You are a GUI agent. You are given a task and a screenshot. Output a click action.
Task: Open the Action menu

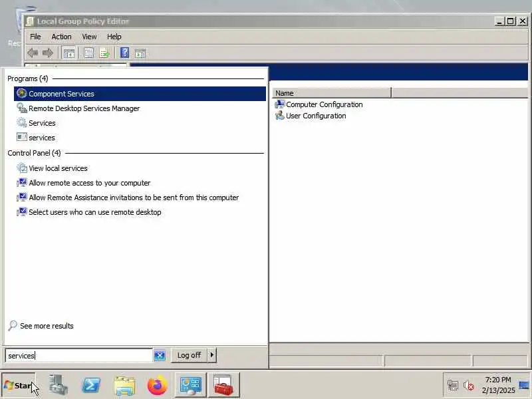[61, 37]
